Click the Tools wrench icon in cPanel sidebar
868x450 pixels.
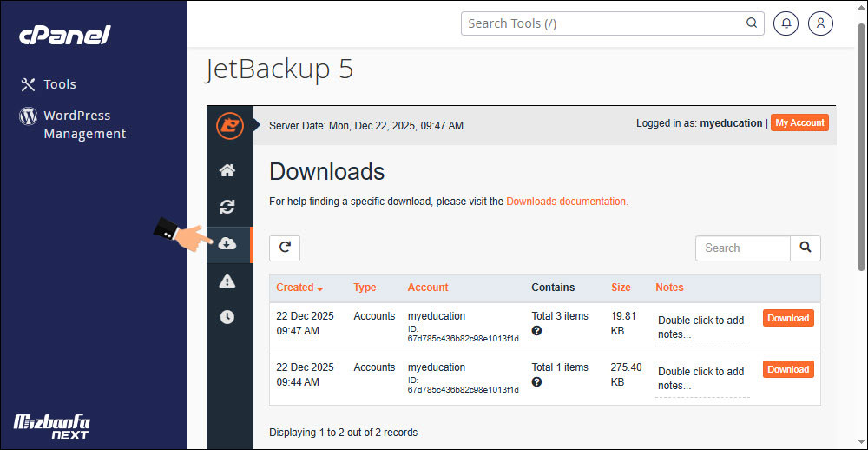point(28,84)
